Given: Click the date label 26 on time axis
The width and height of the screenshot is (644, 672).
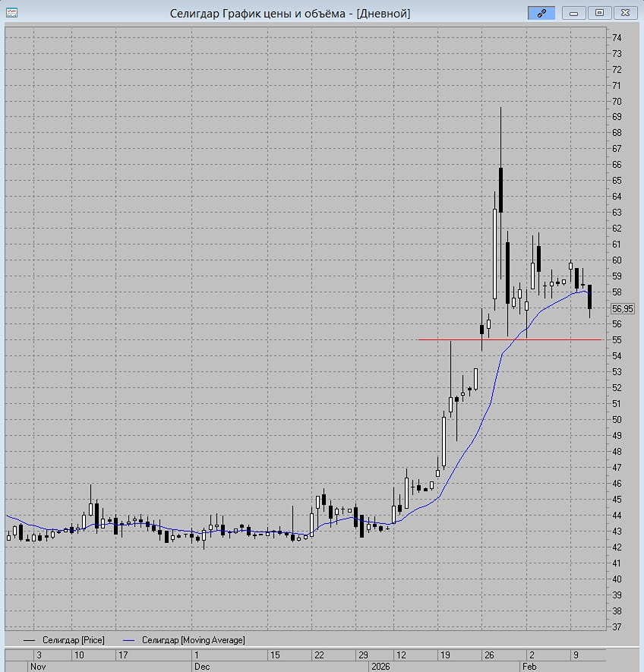Looking at the screenshot, I should [489, 655].
